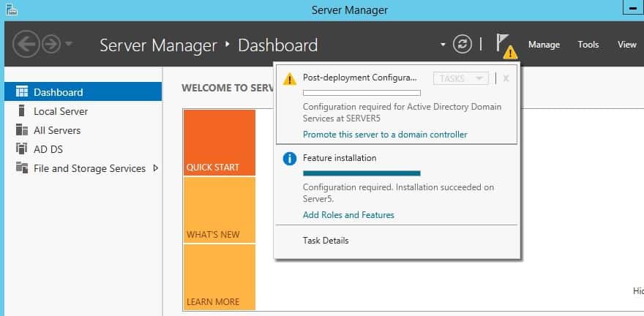The height and width of the screenshot is (316, 644).
Task: Click the Server Manager title bar icon
Action: pyautogui.click(x=12, y=10)
